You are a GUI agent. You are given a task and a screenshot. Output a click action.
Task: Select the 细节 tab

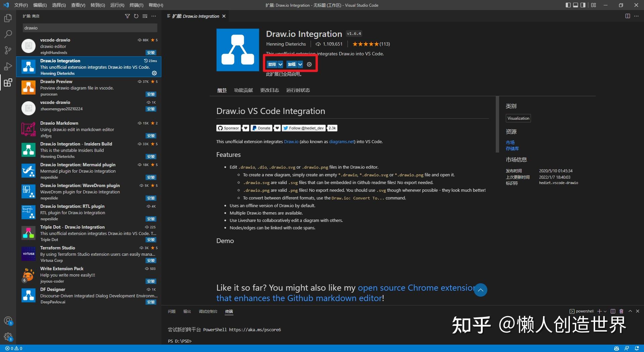point(222,90)
